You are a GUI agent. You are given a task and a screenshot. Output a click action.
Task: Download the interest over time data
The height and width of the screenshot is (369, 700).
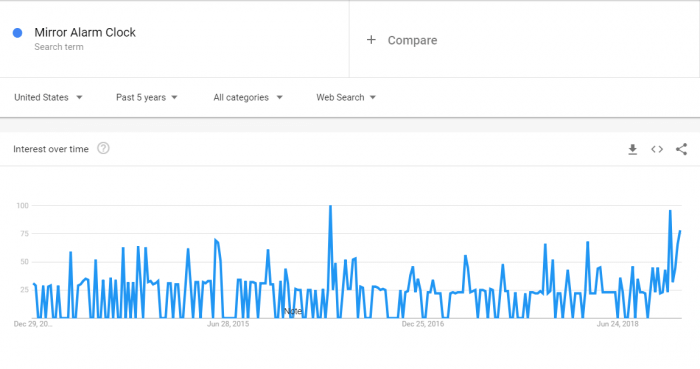click(633, 149)
